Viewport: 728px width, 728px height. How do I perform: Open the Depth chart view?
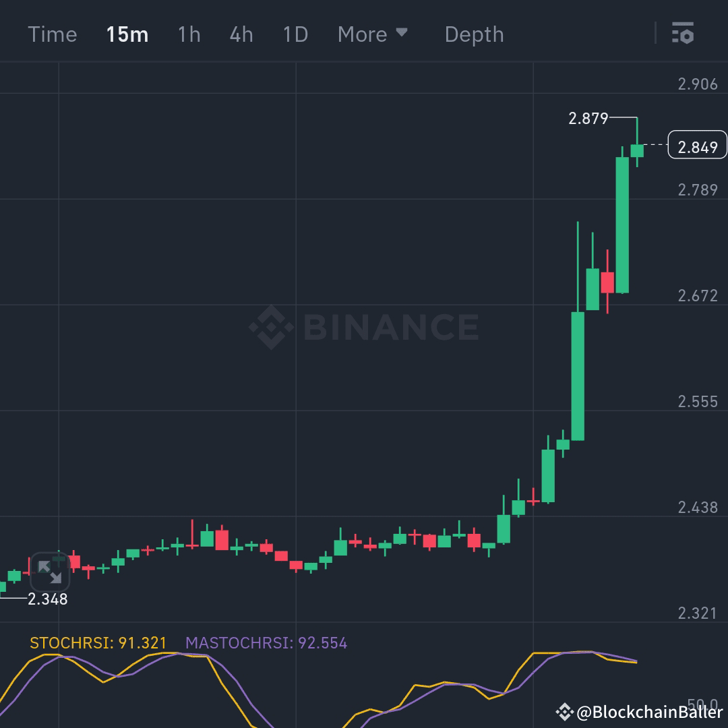474,34
